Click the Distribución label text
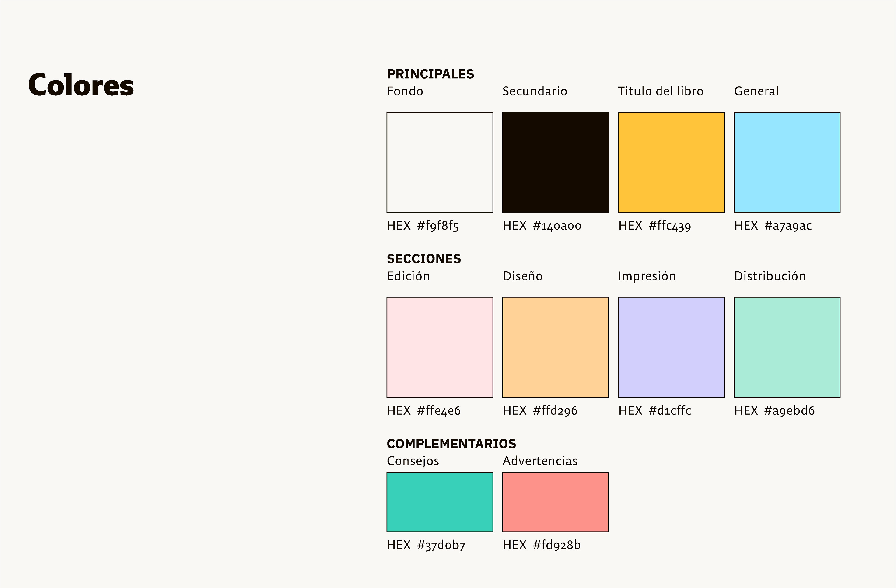Image resolution: width=896 pixels, height=588 pixels. [770, 276]
